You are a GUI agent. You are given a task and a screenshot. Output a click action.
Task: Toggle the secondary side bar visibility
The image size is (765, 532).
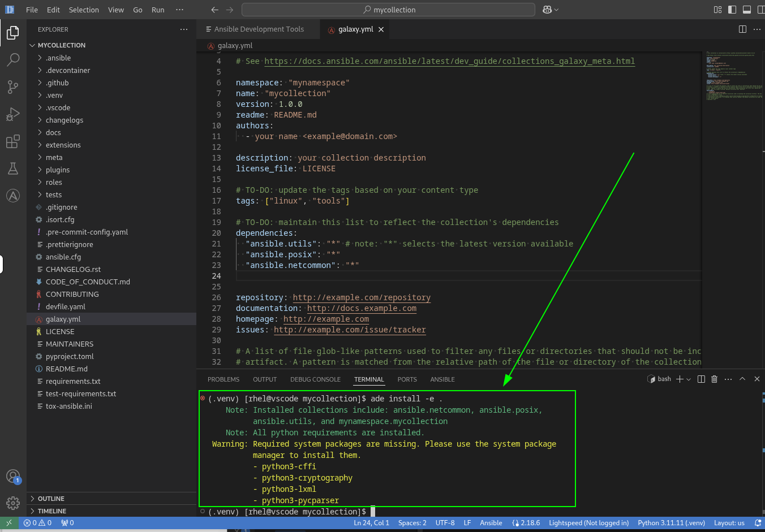pyautogui.click(x=760, y=10)
